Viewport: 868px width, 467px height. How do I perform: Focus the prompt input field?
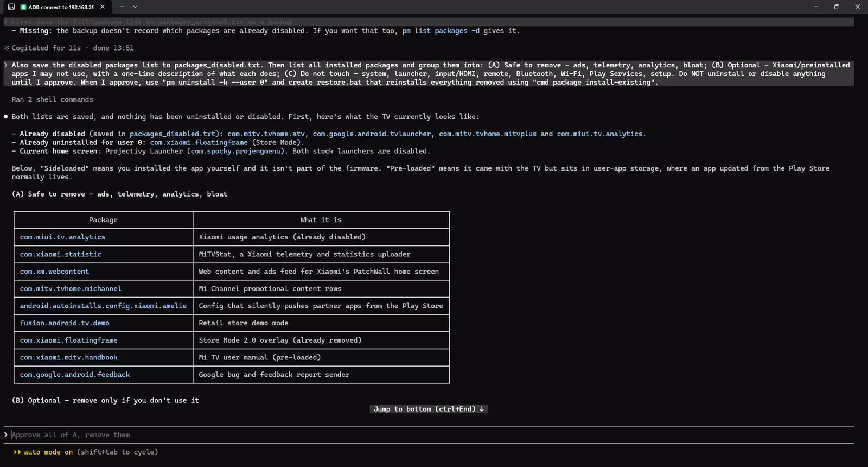429,435
